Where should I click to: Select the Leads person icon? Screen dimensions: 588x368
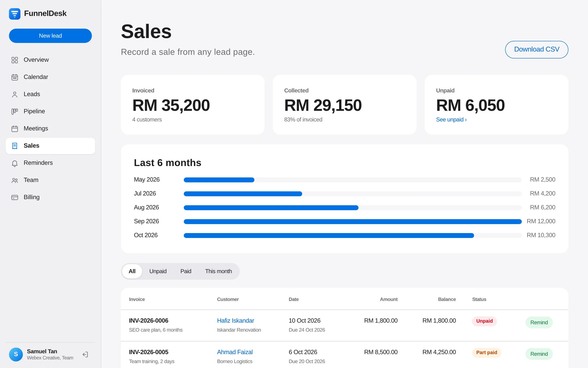15,94
